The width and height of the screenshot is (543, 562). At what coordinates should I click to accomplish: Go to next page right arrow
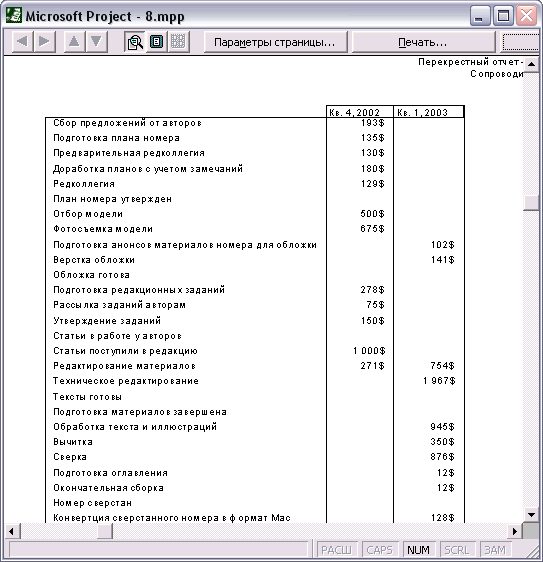(x=44, y=42)
